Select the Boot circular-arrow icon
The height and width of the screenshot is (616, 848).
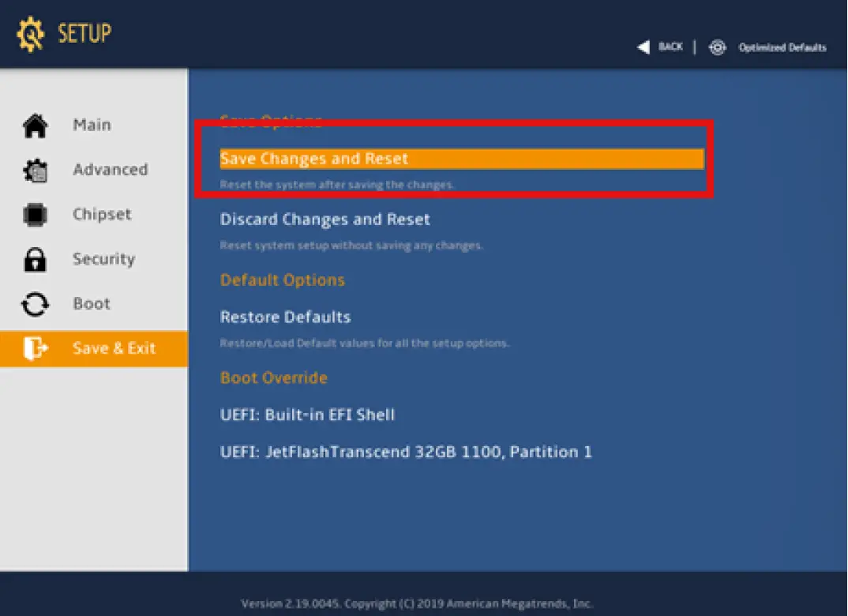(x=35, y=303)
